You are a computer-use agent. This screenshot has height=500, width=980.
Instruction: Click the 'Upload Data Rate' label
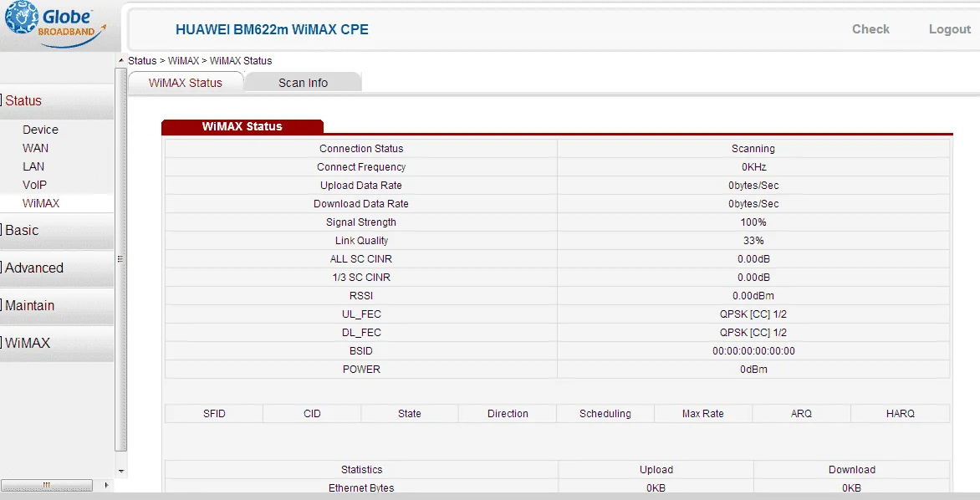point(361,186)
